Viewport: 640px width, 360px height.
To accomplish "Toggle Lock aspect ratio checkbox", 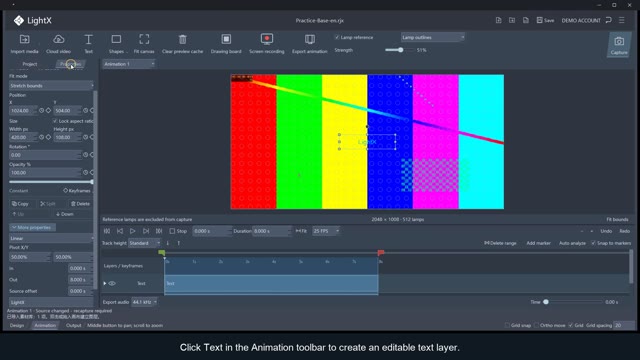I will 55,121.
